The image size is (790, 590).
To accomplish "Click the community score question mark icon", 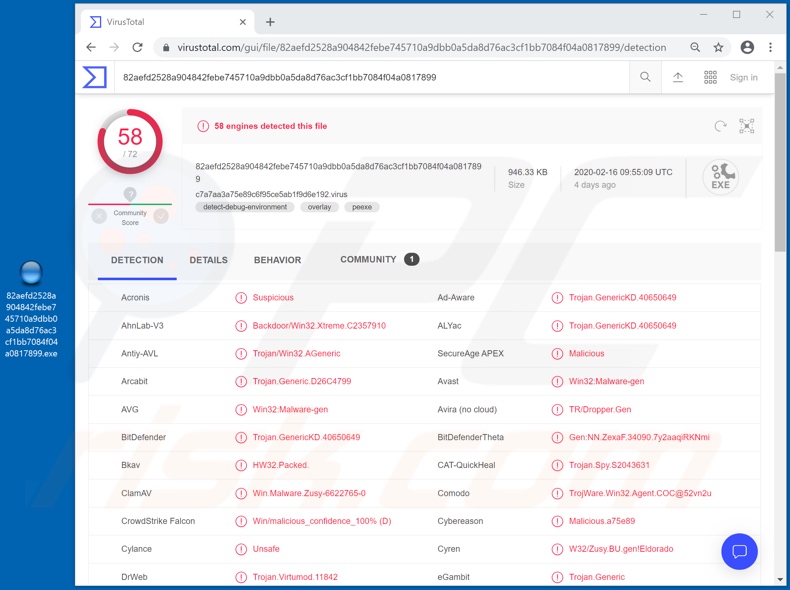I will [130, 194].
